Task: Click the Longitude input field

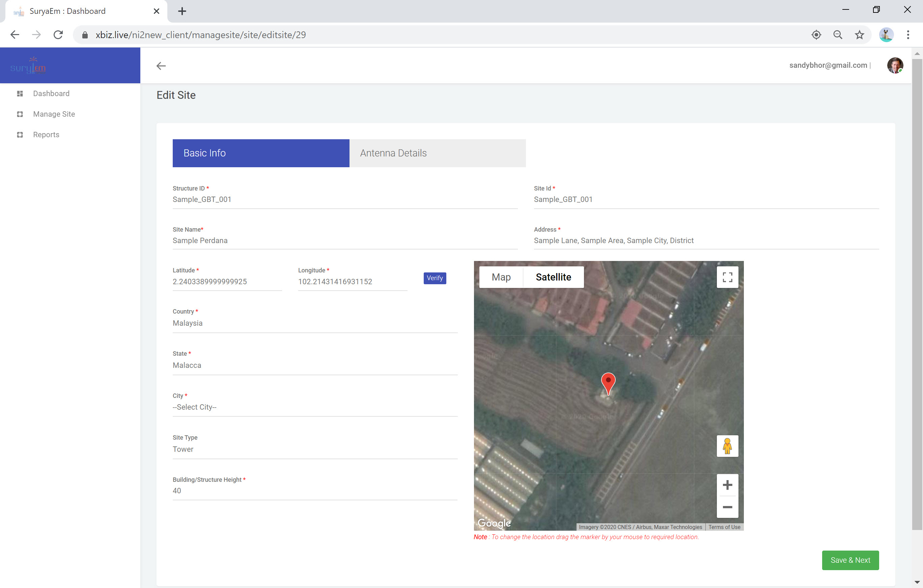Action: pos(352,282)
